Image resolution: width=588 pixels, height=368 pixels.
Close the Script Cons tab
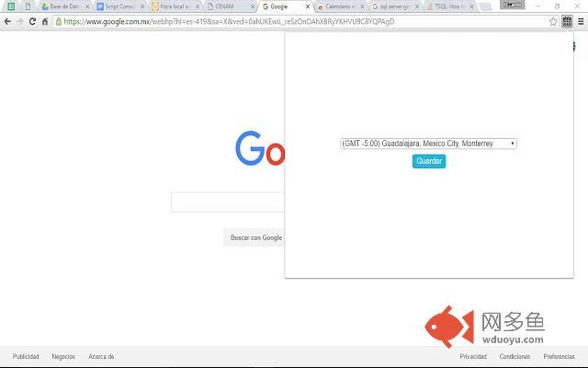point(142,6)
